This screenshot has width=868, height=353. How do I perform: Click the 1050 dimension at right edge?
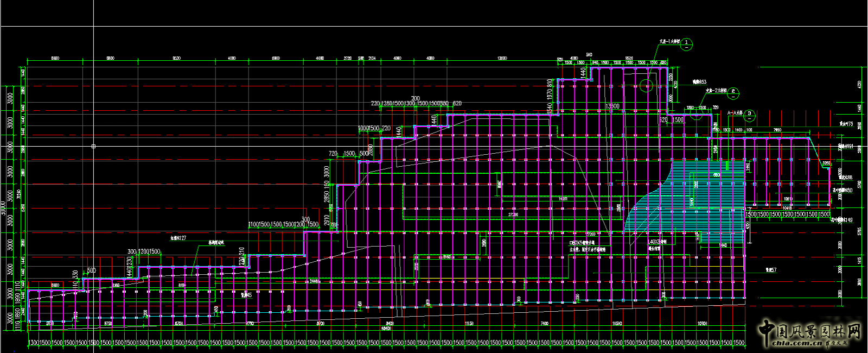click(826, 163)
